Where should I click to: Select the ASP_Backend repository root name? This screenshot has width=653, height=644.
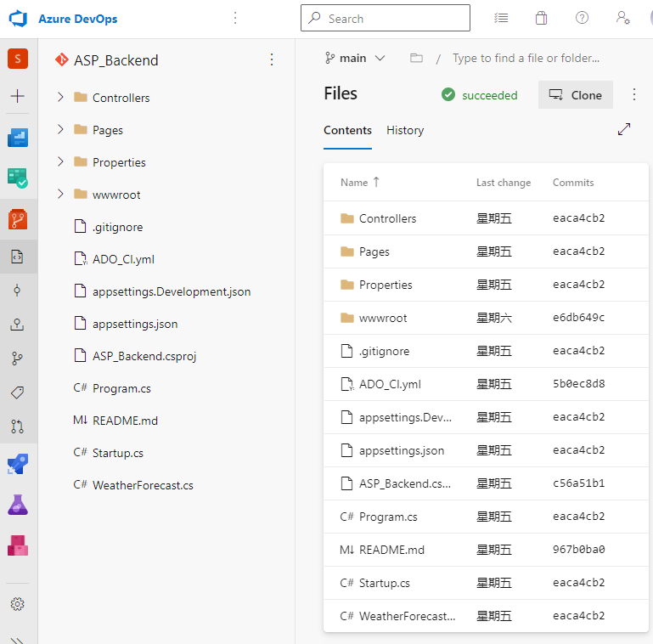pyautogui.click(x=115, y=60)
